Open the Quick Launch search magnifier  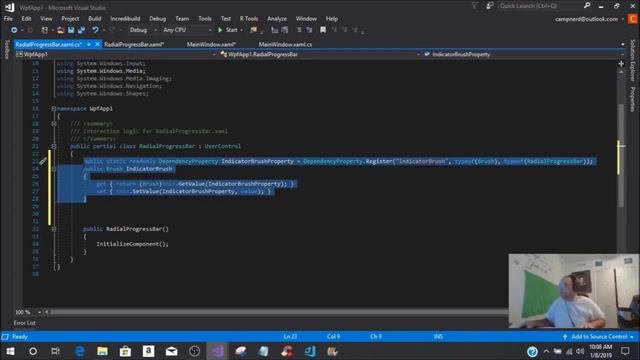pyautogui.click(x=587, y=6)
